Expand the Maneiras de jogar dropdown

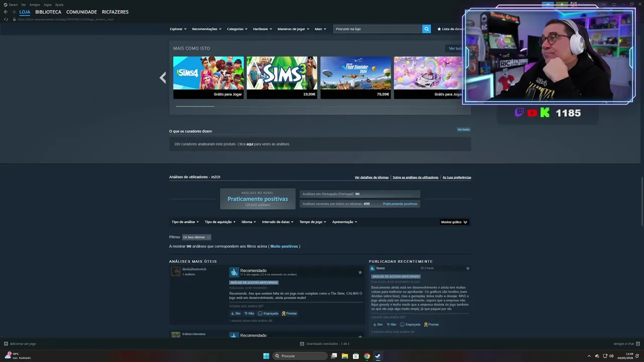tap(293, 29)
